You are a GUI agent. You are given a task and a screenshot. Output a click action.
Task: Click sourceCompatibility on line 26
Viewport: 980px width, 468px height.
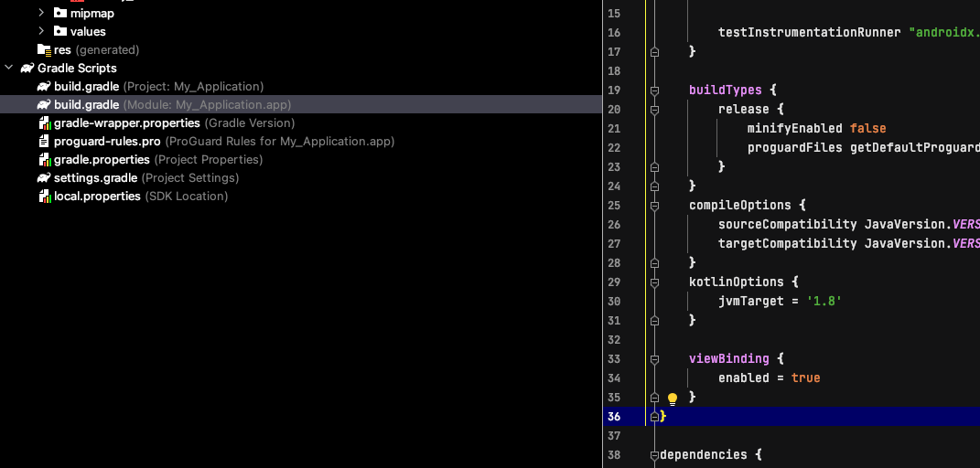click(788, 225)
